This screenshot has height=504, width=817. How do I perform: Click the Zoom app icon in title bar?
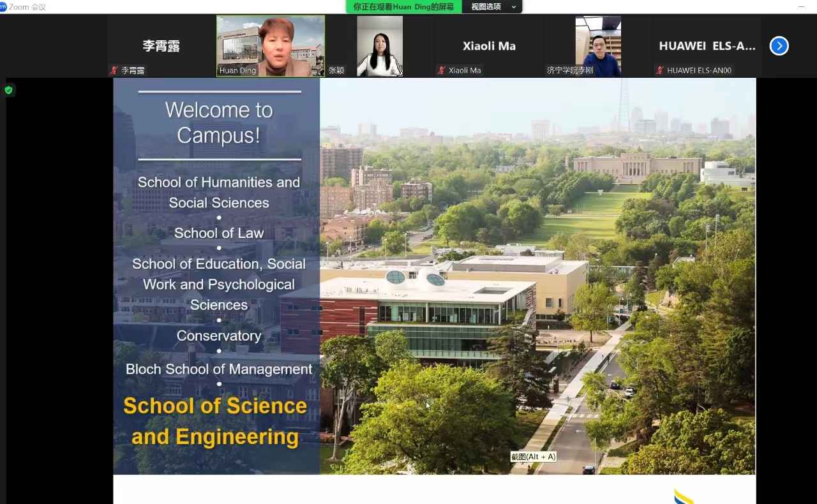[x=3, y=7]
